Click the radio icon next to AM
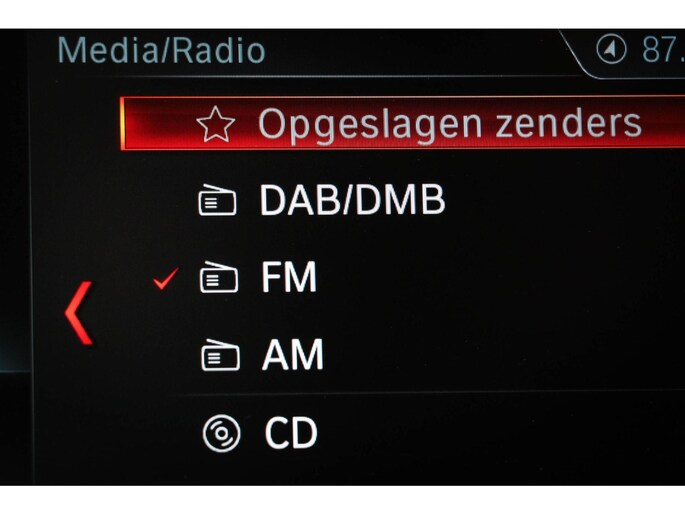The image size is (685, 514). tap(220, 355)
